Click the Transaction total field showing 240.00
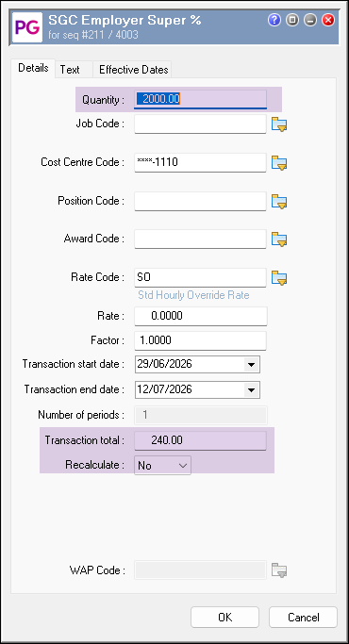Viewport: 349px width, 644px height. [x=200, y=440]
